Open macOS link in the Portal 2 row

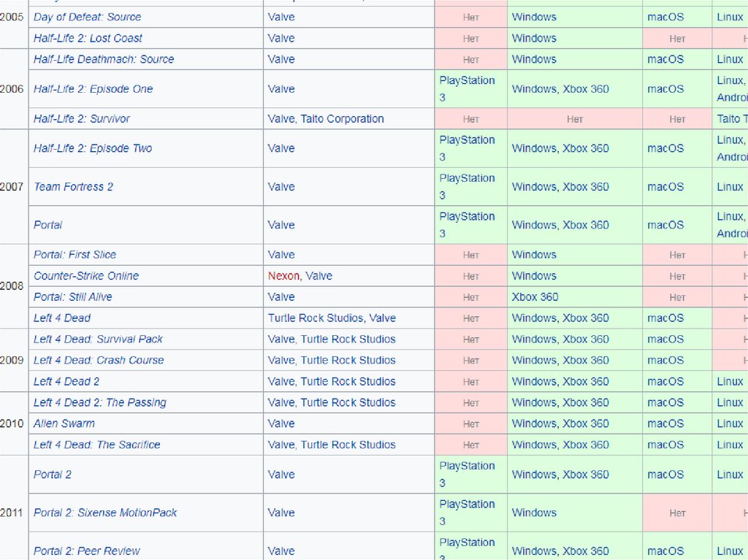pos(665,475)
